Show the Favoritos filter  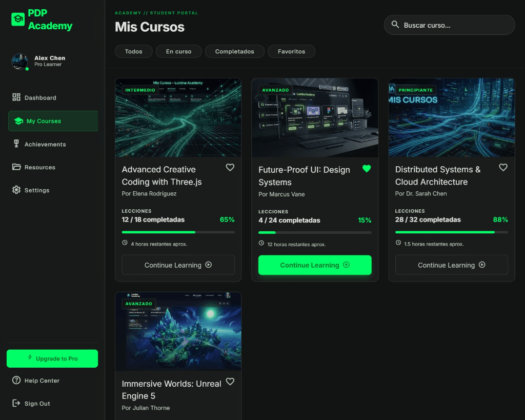pyautogui.click(x=291, y=51)
